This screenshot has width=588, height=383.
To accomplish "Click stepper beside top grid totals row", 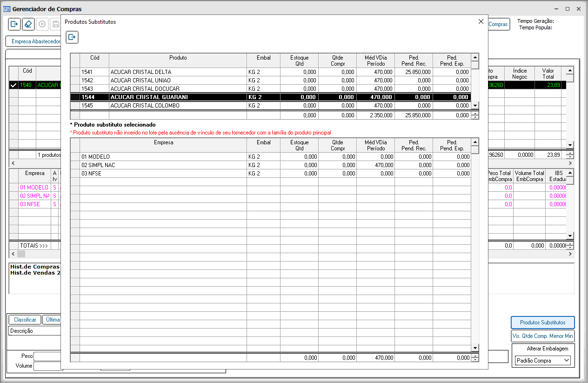I will coord(475,115).
